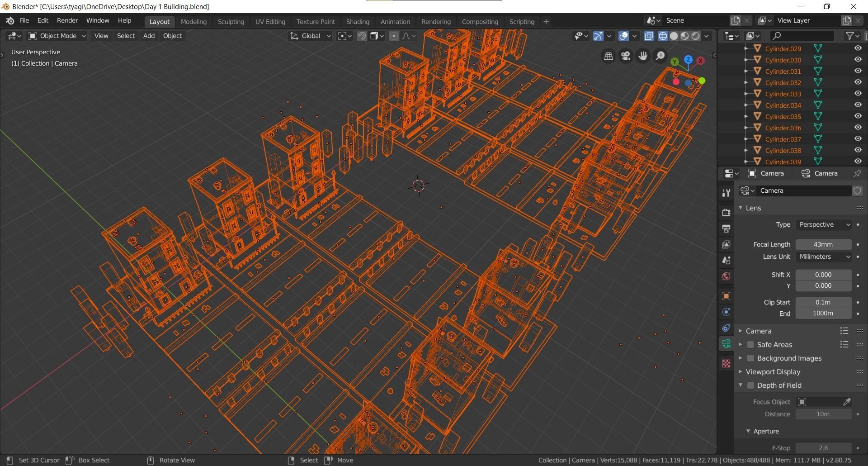Toggle the viewport gizmos button
This screenshot has width=868, height=466.
click(598, 36)
